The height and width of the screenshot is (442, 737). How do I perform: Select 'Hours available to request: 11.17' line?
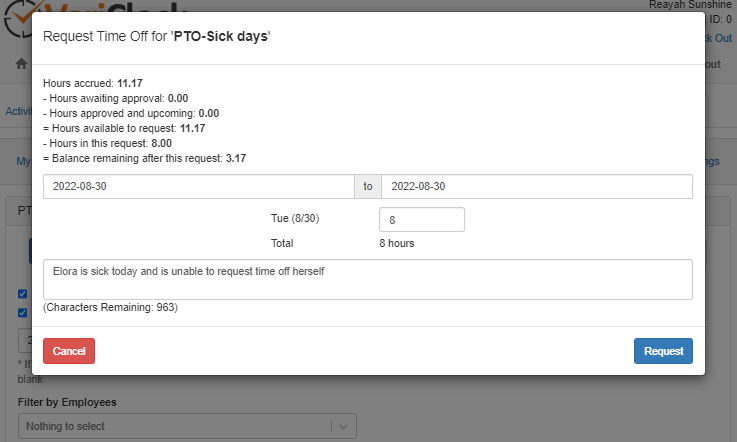click(x=124, y=128)
